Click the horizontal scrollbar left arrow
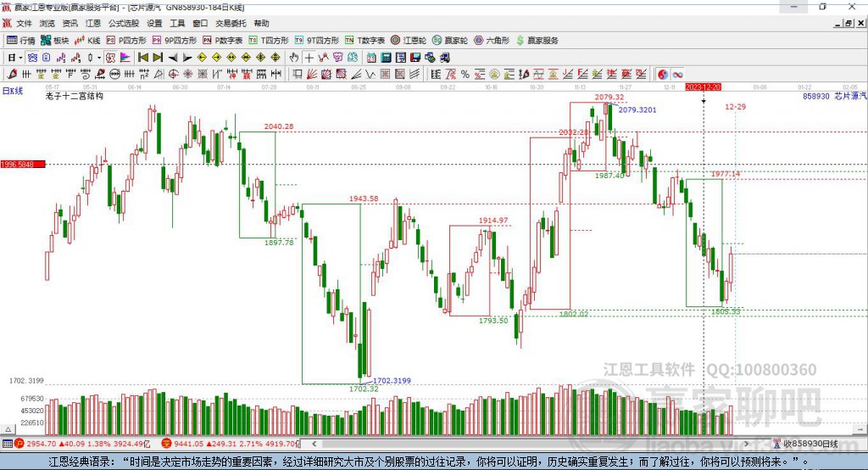Image resolution: width=868 pixels, height=470 pixels. point(314,444)
